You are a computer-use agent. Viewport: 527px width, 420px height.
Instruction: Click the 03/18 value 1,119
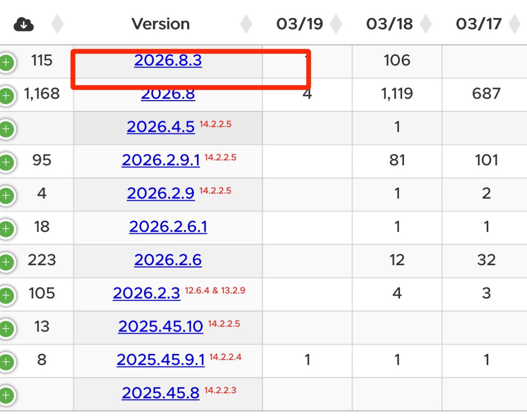point(397,94)
